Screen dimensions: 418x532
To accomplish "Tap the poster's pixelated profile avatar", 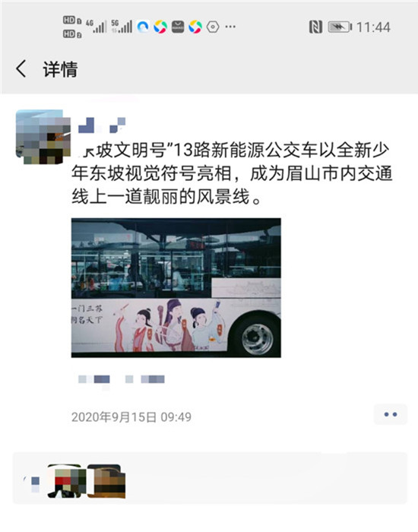I will (x=43, y=137).
